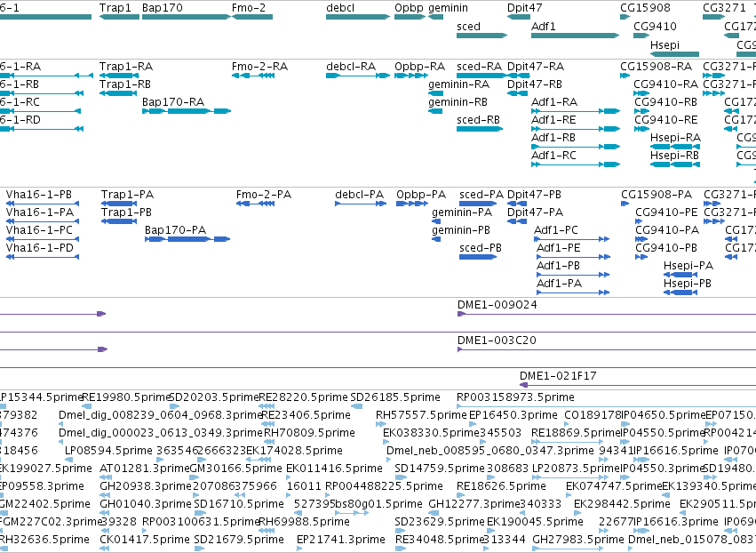756x553 pixels.
Task: Click EST RP003158973.5prime
Action: (x=516, y=397)
